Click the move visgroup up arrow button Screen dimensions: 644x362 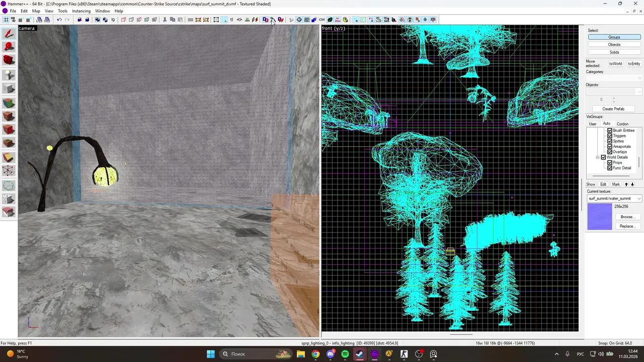(626, 184)
